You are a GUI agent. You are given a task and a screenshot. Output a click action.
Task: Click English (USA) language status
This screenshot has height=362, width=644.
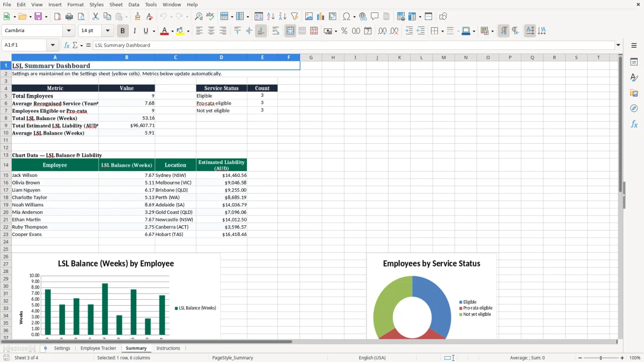pos(372,358)
